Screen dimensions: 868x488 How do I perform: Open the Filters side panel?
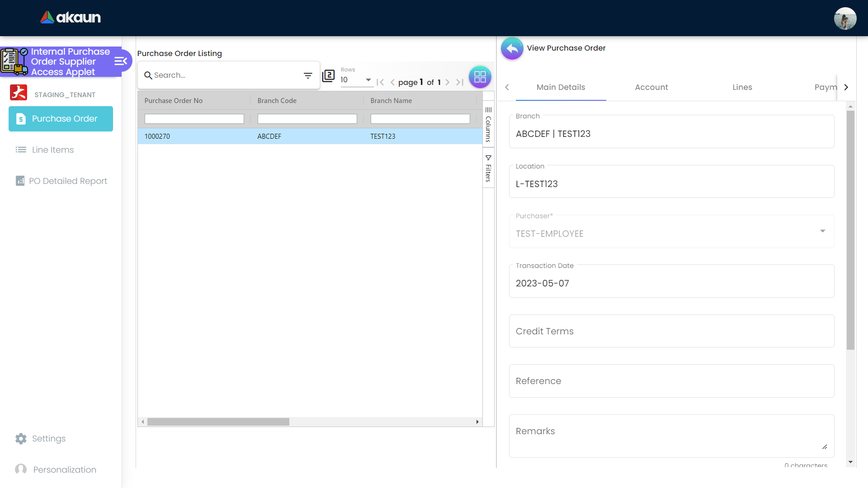pos(488,169)
